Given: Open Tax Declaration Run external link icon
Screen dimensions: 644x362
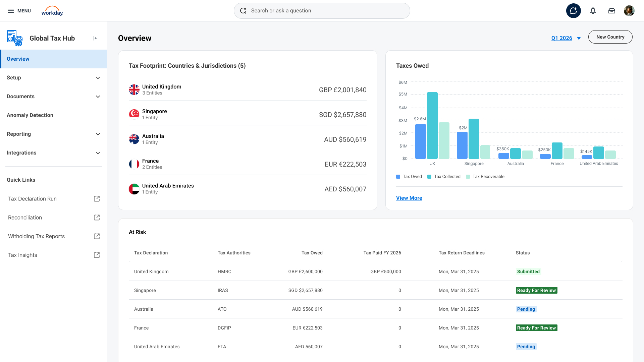Looking at the screenshot, I should click(97, 199).
